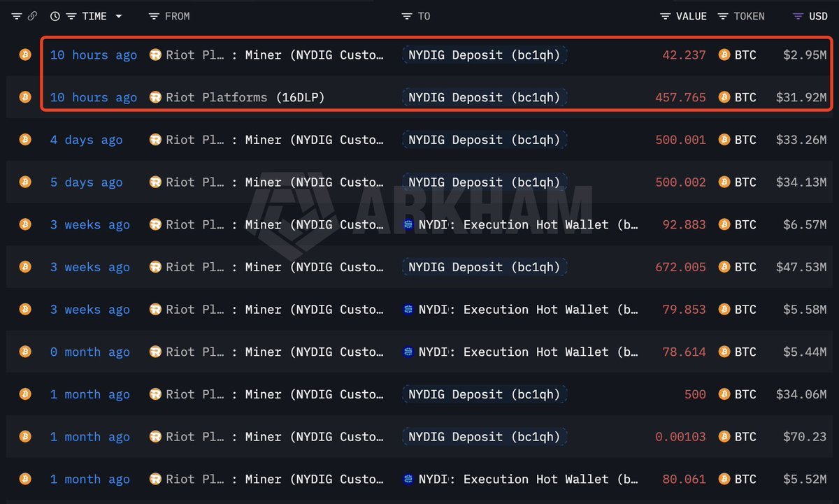Open the filter icon beside TO

(x=408, y=16)
